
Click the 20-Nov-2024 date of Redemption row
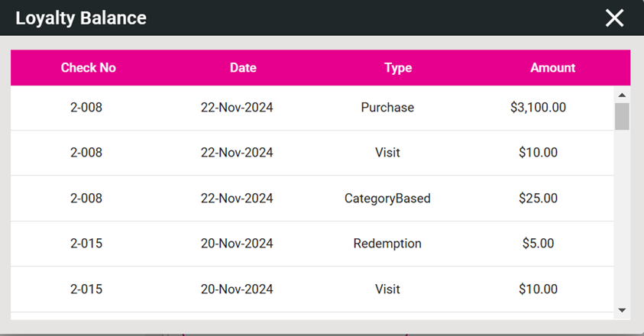pyautogui.click(x=237, y=244)
